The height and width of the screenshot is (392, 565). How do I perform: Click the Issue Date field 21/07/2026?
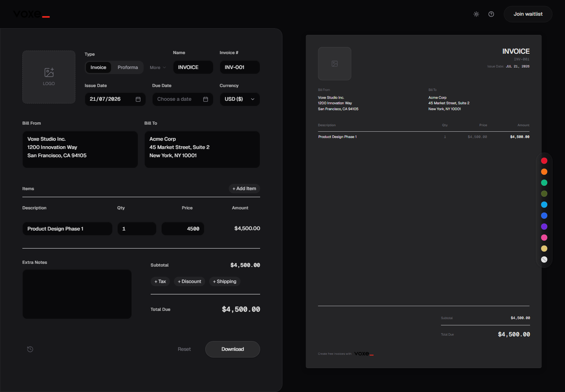[x=115, y=99]
